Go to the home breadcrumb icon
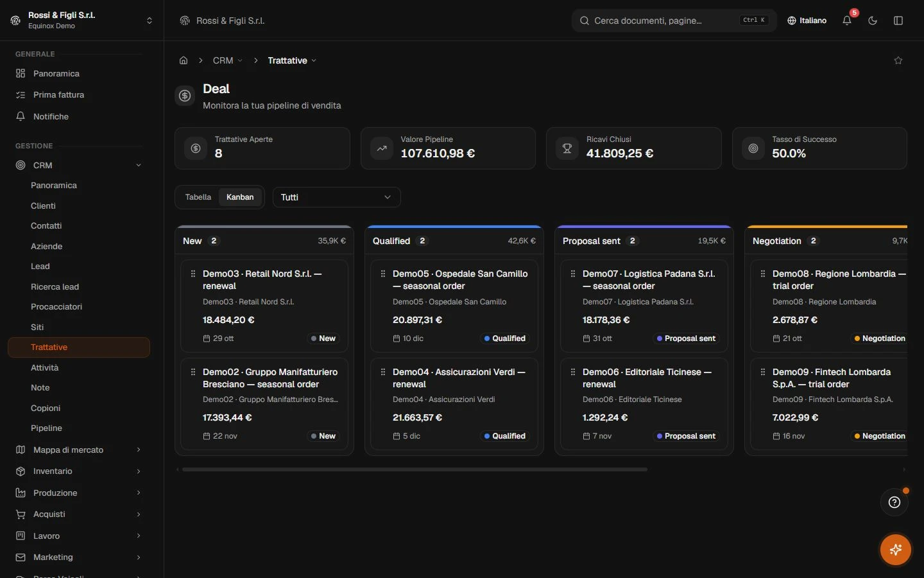 (x=184, y=60)
